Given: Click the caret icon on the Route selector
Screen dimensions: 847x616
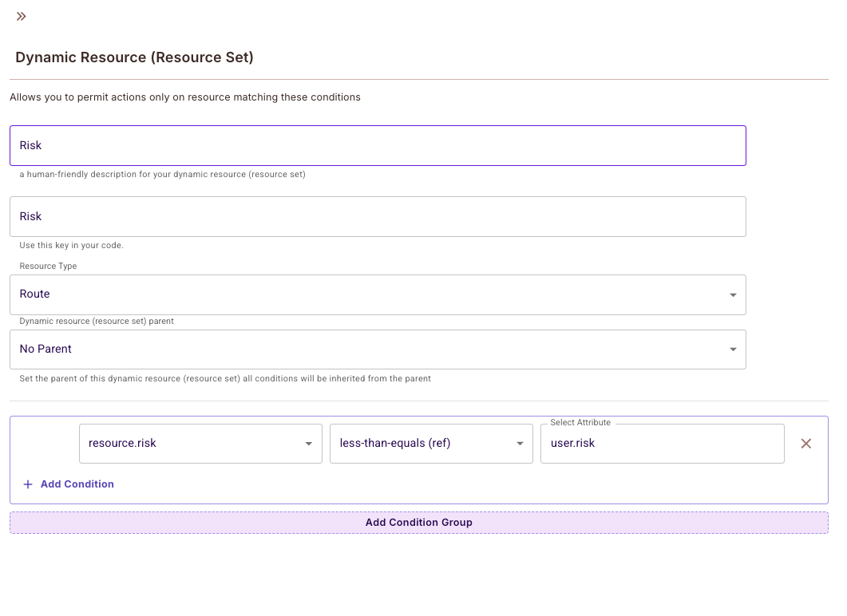Looking at the screenshot, I should pyautogui.click(x=733, y=294).
